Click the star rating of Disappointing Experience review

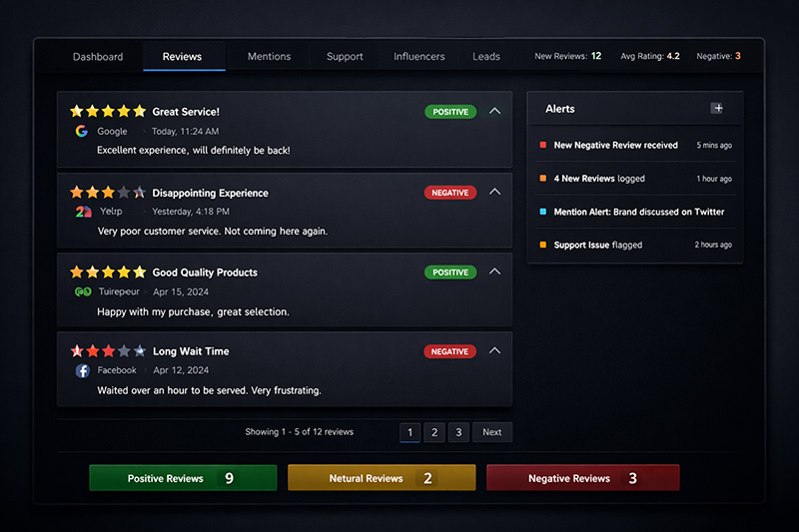click(108, 192)
